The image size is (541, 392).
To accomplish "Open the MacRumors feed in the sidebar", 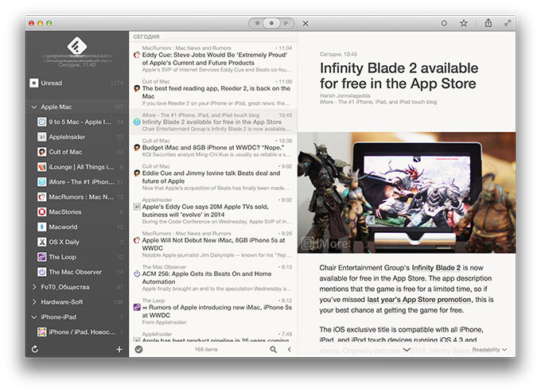I will (x=77, y=197).
